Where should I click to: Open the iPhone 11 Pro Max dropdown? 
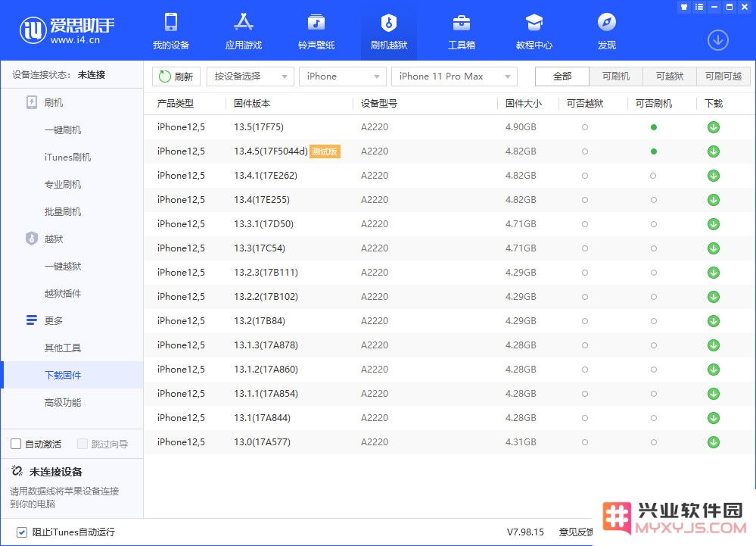[x=454, y=76]
